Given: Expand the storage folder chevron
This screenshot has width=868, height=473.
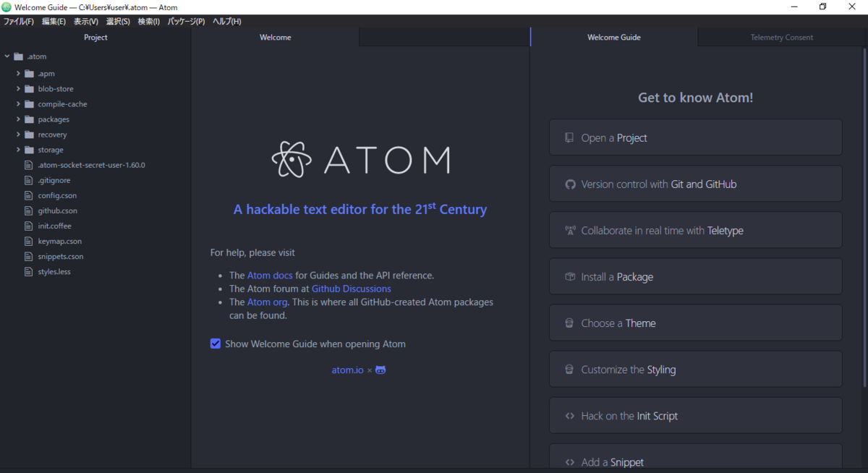Looking at the screenshot, I should 18,150.
